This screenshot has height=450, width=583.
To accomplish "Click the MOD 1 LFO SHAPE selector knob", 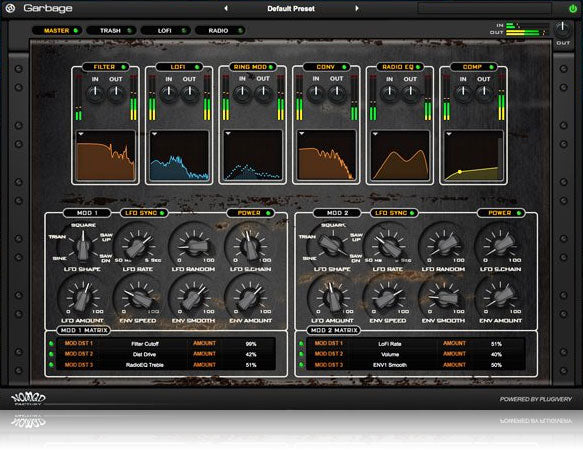I will [83, 246].
